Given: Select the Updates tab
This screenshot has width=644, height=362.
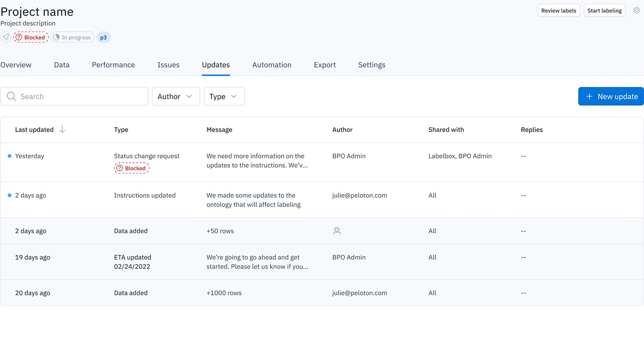Looking at the screenshot, I should [x=216, y=65].
